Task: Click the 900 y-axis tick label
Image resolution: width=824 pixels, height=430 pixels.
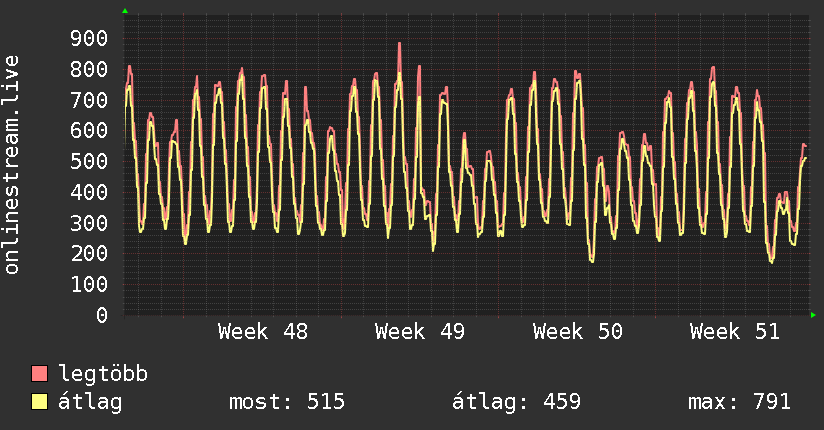Action: [x=89, y=38]
